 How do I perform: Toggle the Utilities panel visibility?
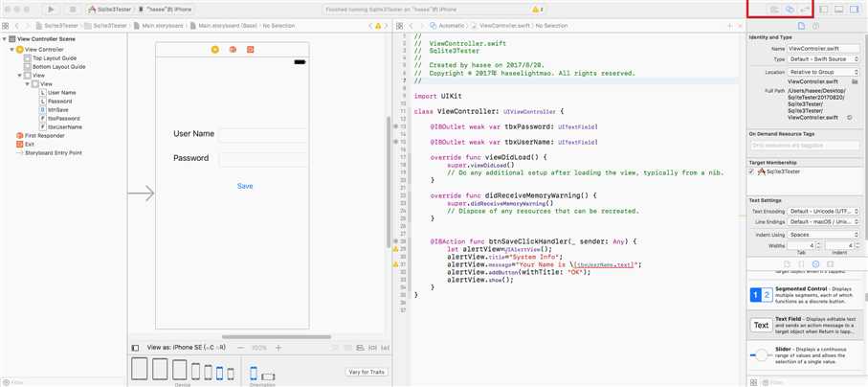tap(855, 10)
